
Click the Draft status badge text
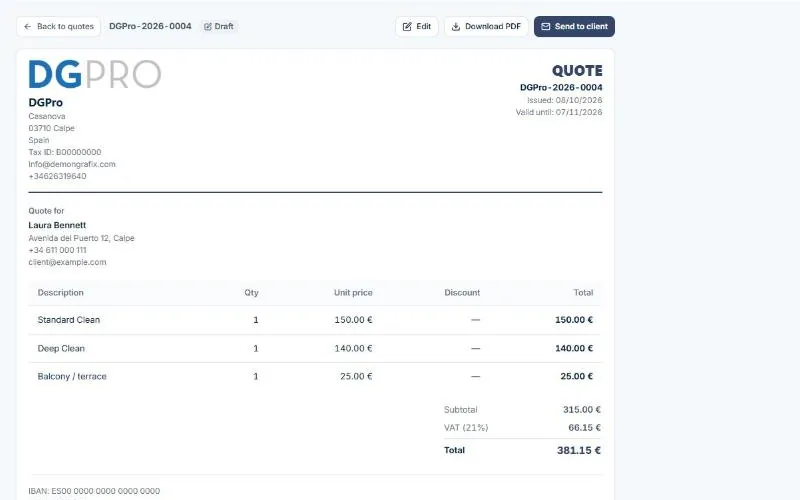[x=224, y=27]
